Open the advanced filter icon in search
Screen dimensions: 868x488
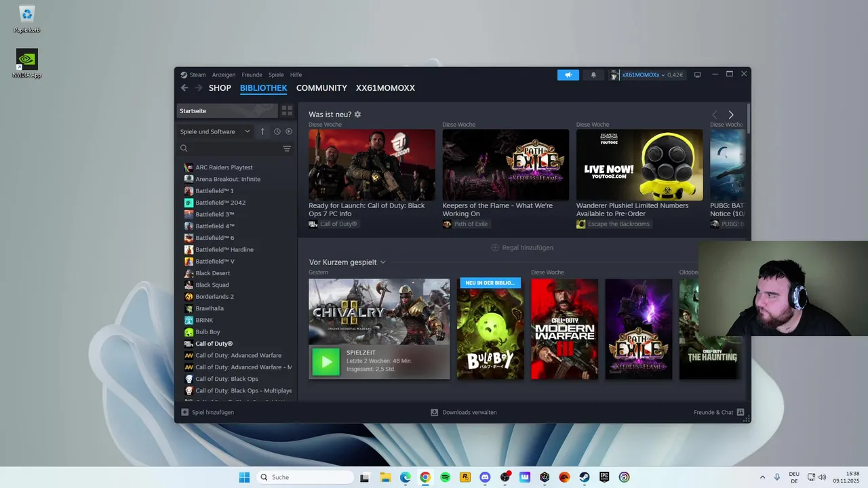tap(287, 148)
